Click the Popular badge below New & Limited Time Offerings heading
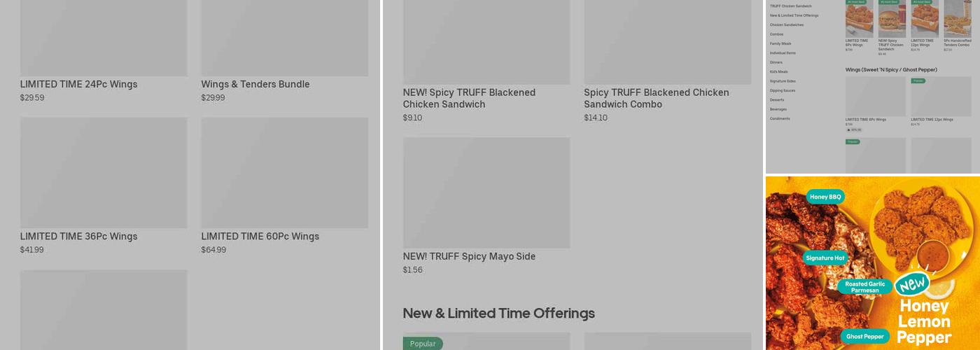The height and width of the screenshot is (350, 980). [423, 344]
